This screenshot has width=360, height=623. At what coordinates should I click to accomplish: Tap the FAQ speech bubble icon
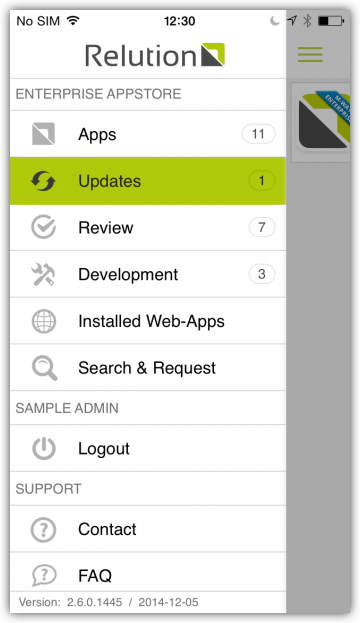[x=43, y=575]
